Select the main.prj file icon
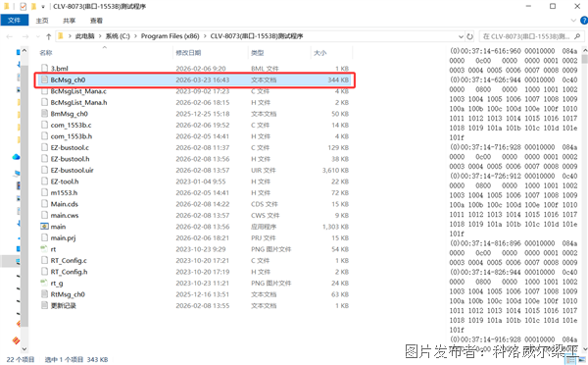Image resolution: width=588 pixels, height=365 pixels. 45,237
